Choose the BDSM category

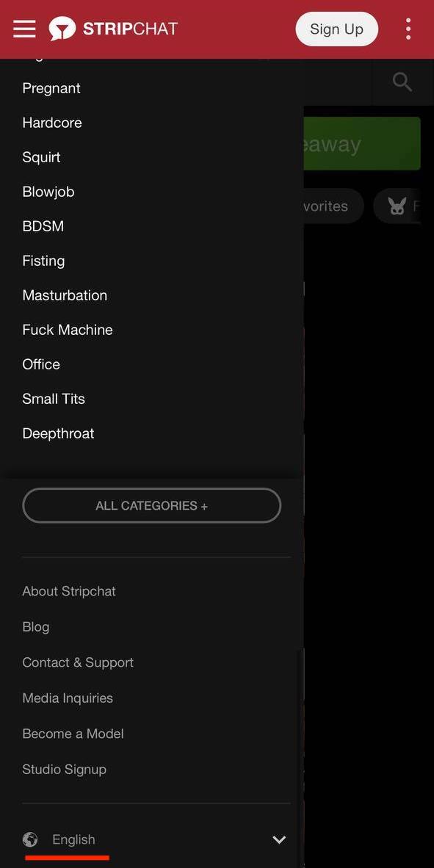[x=43, y=226]
